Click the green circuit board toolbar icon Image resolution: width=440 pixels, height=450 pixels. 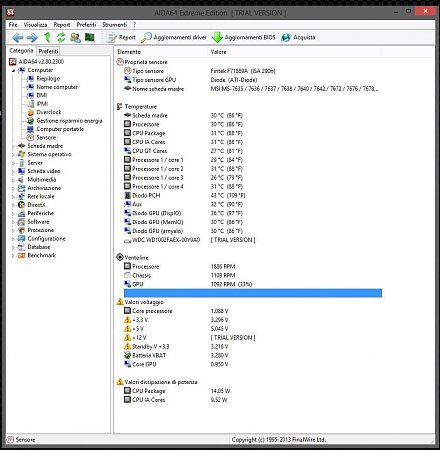coord(90,37)
